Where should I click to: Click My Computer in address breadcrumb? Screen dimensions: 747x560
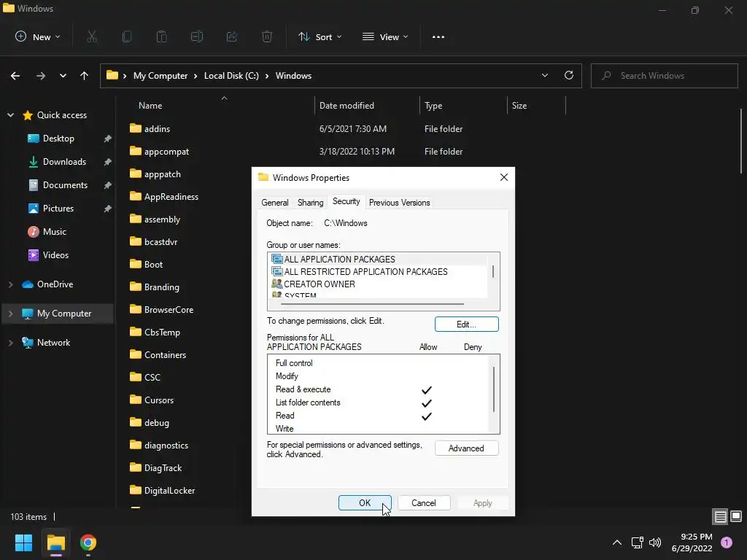pyautogui.click(x=160, y=76)
